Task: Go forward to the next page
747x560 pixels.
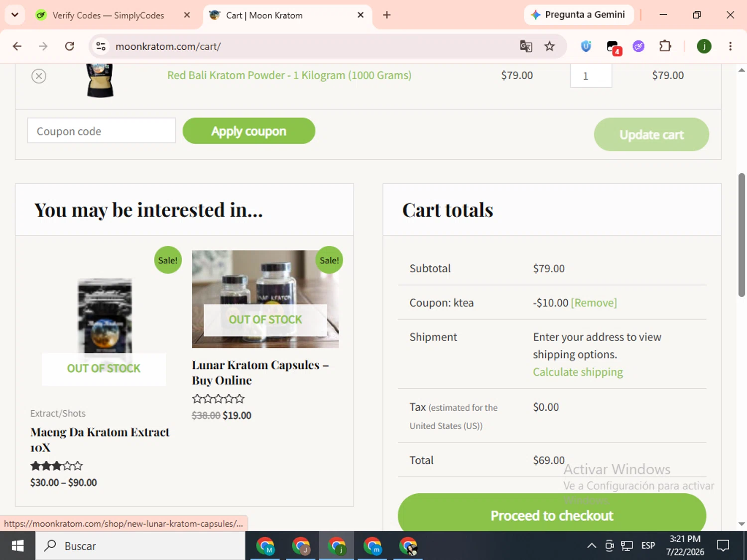Action: tap(43, 46)
